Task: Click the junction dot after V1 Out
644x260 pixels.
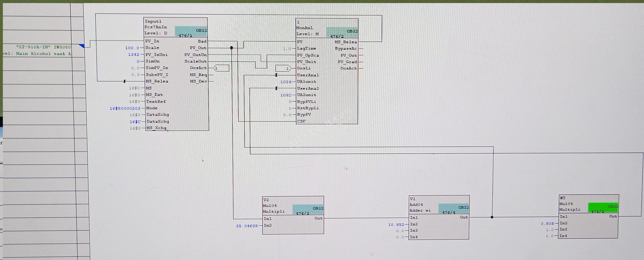Action: tap(492, 217)
